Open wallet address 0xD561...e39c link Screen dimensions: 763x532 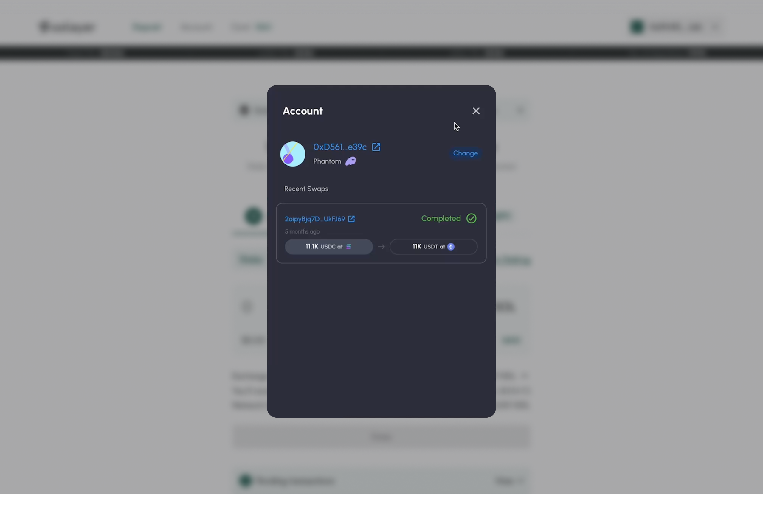tap(340, 147)
